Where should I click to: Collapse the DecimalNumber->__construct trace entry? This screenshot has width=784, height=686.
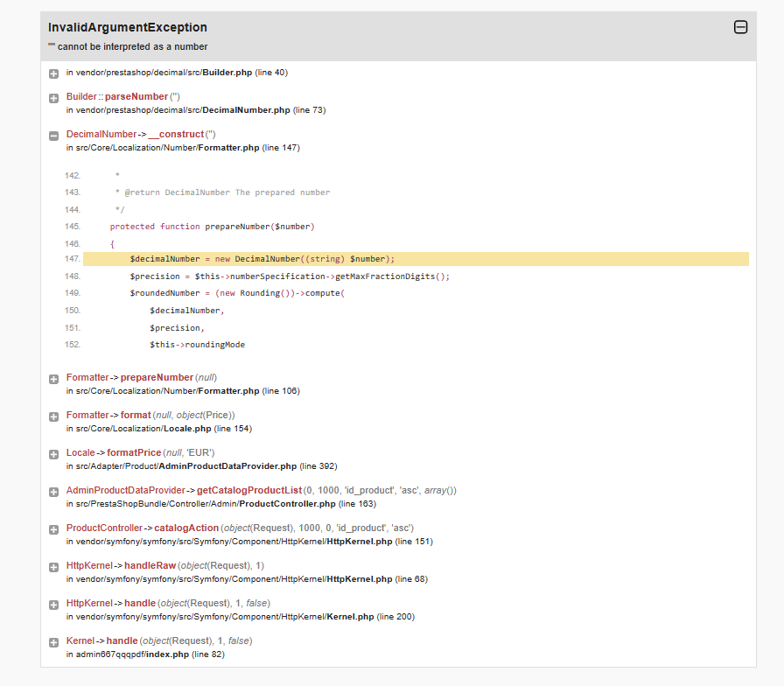coord(54,136)
